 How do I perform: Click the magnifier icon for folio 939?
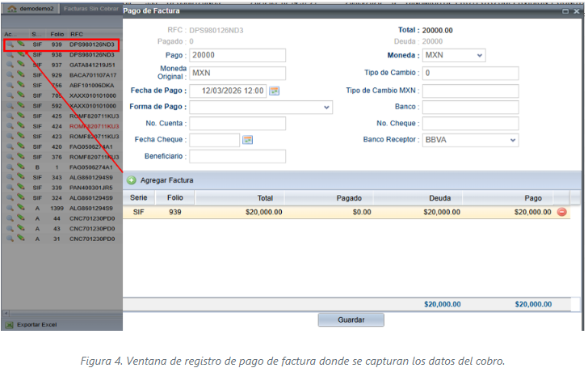(x=9, y=44)
